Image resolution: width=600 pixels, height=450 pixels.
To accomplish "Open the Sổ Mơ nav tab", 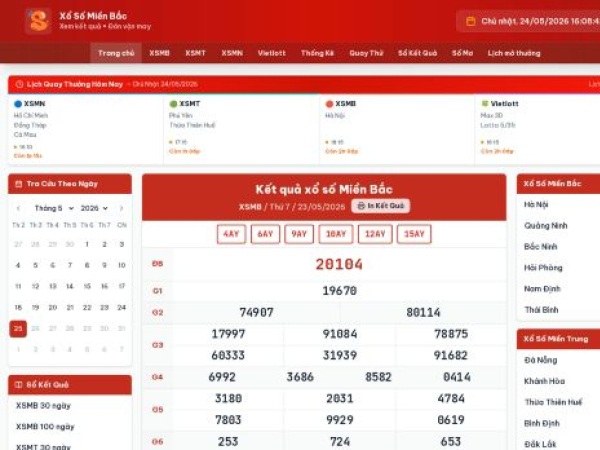I will (462, 53).
